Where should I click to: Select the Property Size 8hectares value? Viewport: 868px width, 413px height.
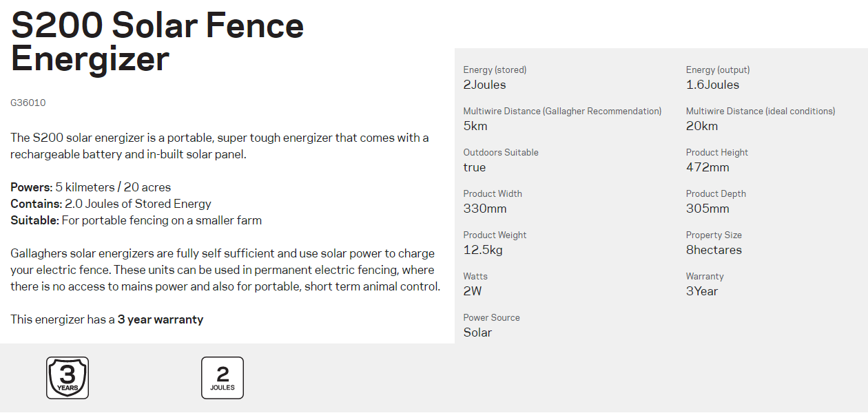pos(714,250)
